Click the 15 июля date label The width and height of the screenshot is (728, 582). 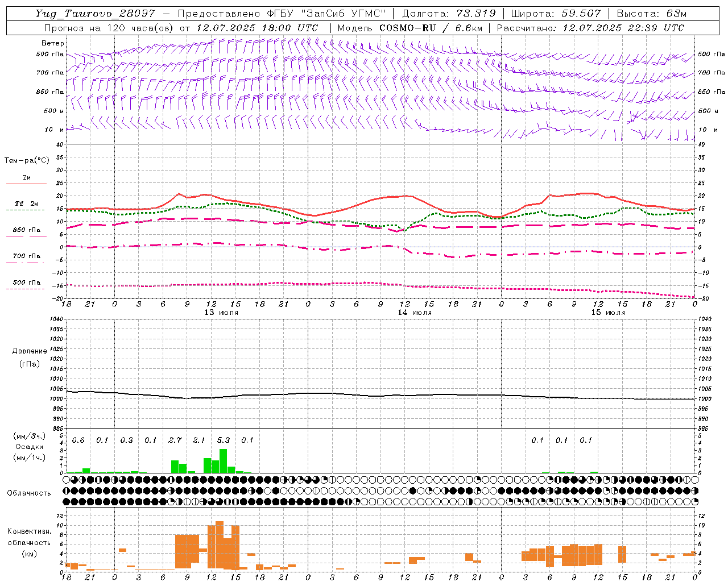click(x=608, y=313)
